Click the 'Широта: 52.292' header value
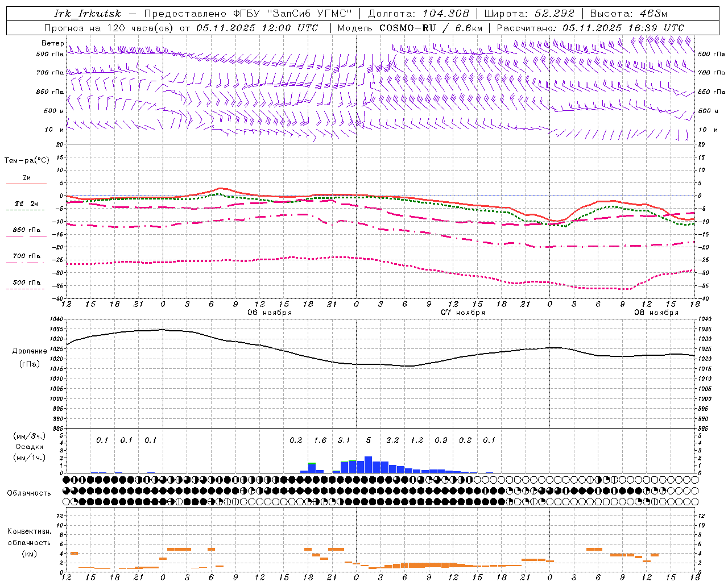 pyautogui.click(x=530, y=14)
